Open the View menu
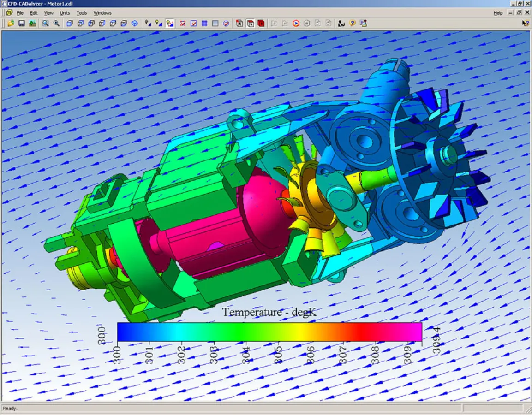Screen dimensions: 532x415 pos(48,13)
